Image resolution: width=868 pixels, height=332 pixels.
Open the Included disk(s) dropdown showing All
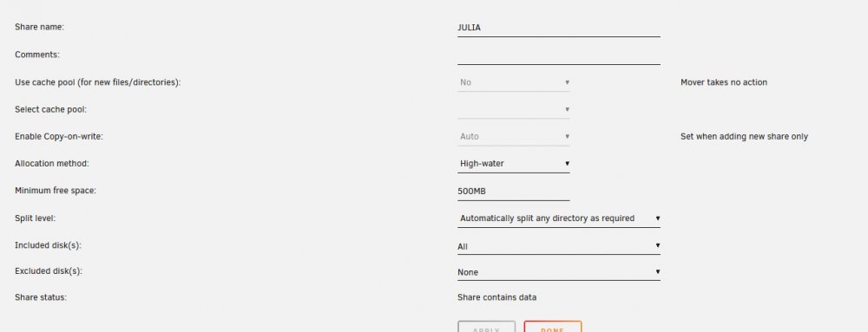pyautogui.click(x=558, y=246)
